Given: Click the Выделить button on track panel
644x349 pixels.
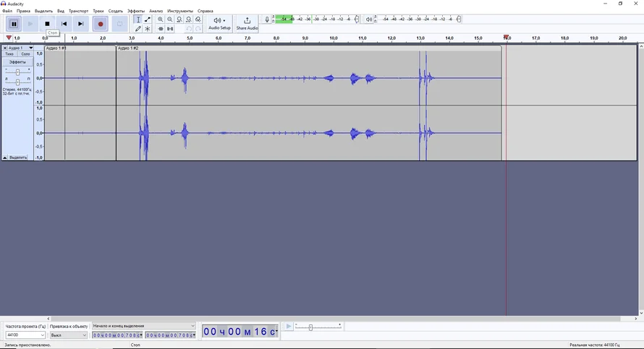Looking at the screenshot, I should pos(19,157).
